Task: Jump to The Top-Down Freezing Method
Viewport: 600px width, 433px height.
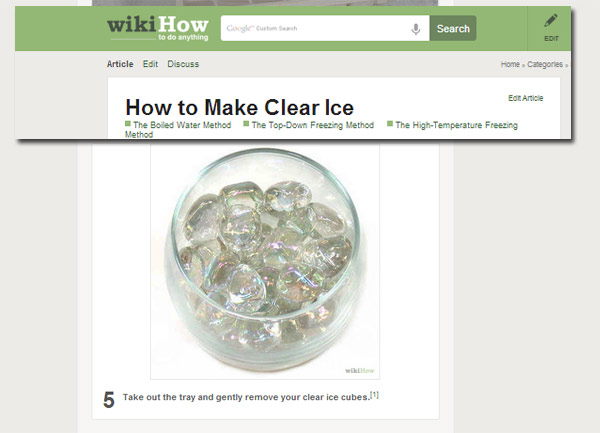Action: [x=313, y=125]
